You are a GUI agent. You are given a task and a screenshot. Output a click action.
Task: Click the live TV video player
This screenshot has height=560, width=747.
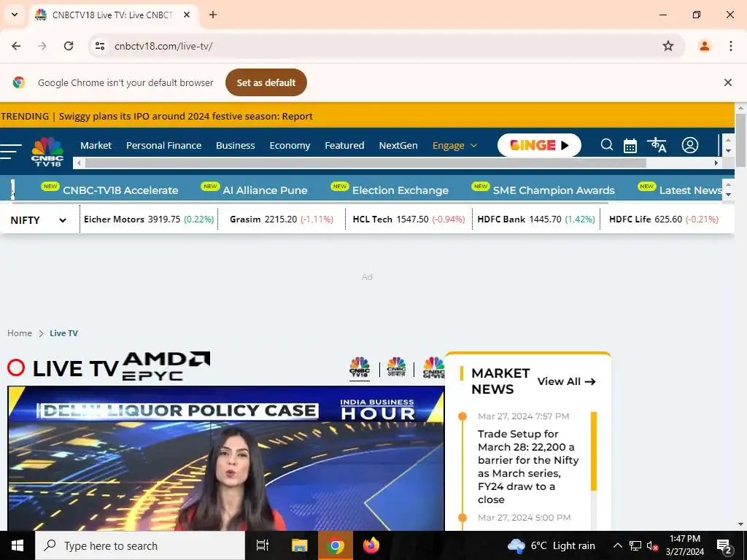[226, 458]
